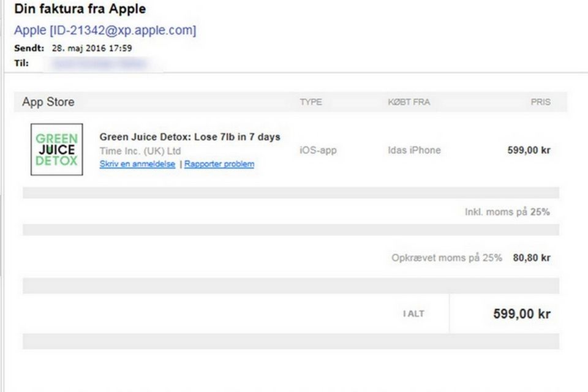Select the blurred recipient in the Til field
588x392 pixels.
click(99, 64)
